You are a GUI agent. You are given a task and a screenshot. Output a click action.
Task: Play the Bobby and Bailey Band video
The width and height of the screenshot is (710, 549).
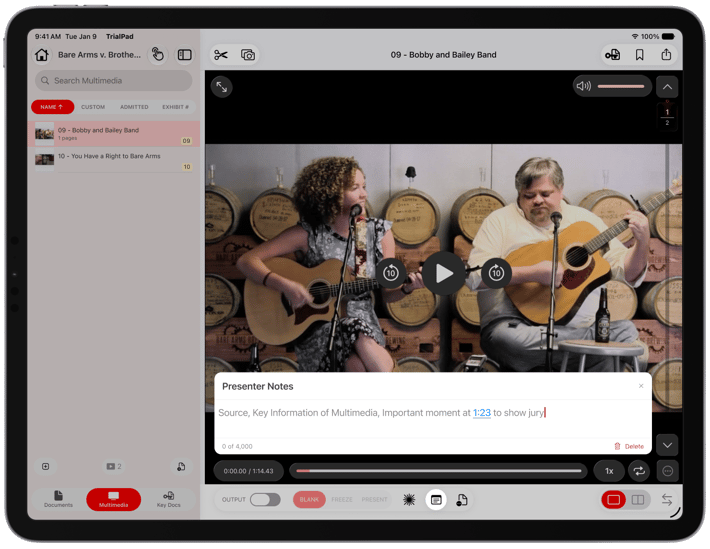[x=444, y=274]
